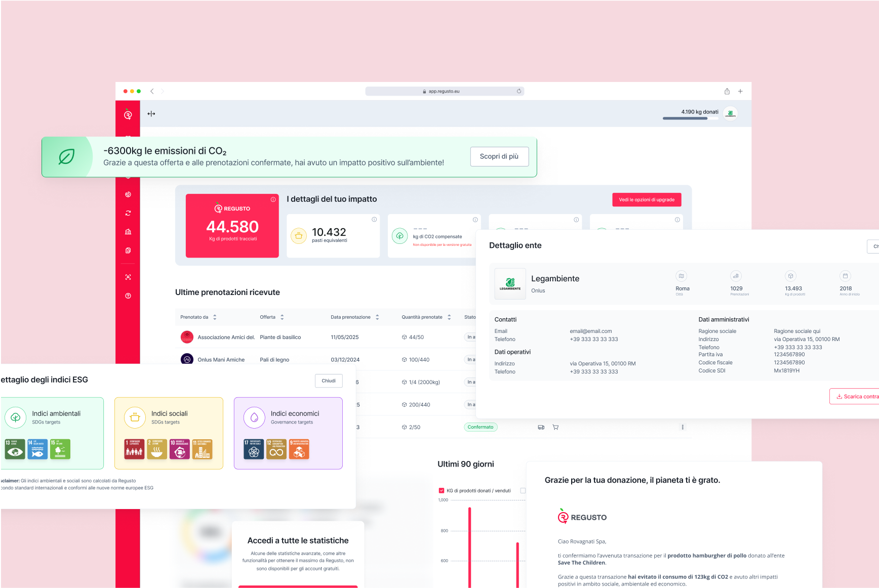This screenshot has height=588, width=879.
Task: Click the SDG 9 industry innovation tile
Action: coord(299,449)
